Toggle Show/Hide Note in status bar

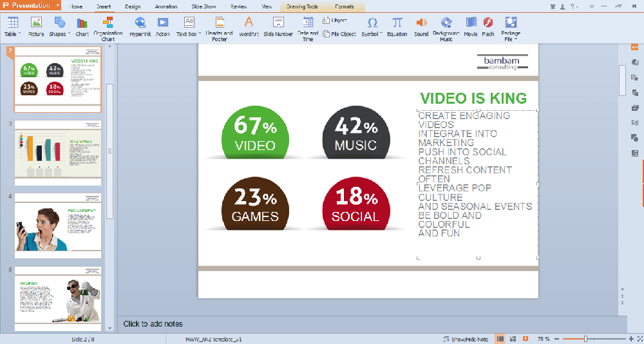point(466,339)
